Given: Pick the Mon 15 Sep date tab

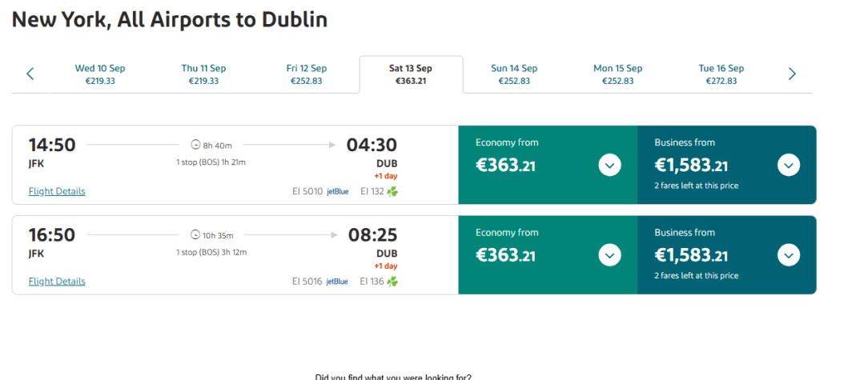Looking at the screenshot, I should 618,74.
